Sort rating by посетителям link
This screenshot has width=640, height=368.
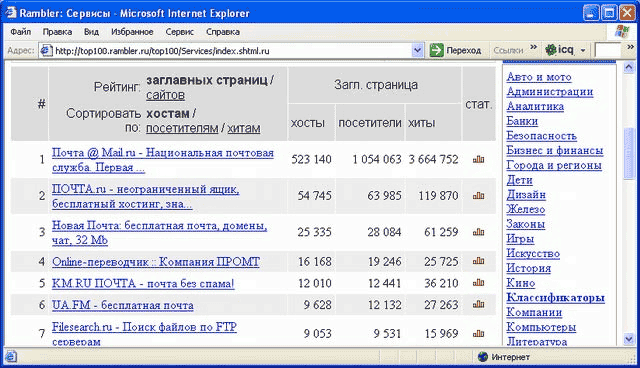pyautogui.click(x=182, y=128)
